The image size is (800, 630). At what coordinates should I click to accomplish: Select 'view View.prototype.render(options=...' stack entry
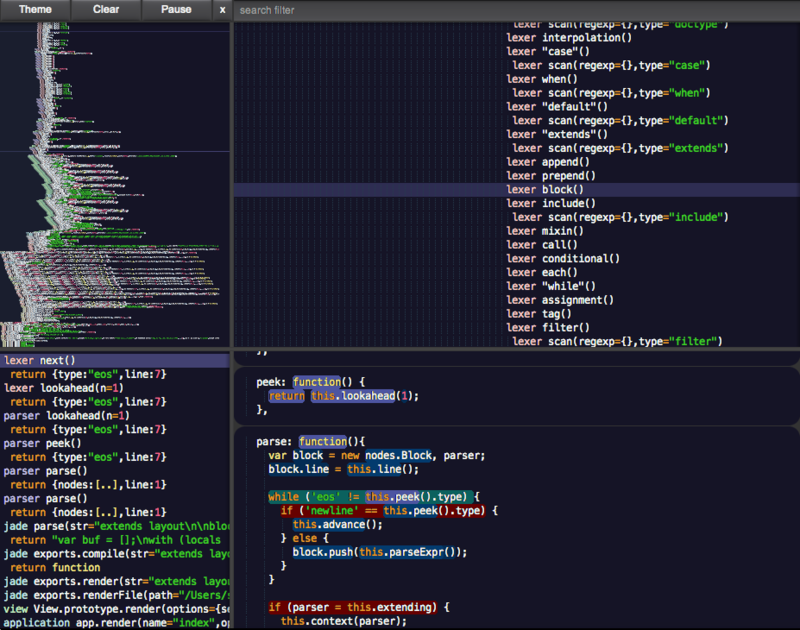point(116,609)
